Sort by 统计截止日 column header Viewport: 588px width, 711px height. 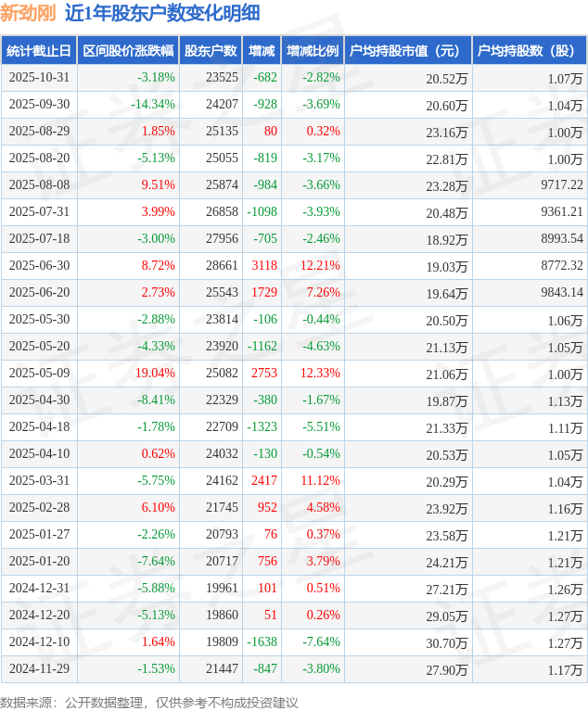pyautogui.click(x=39, y=51)
